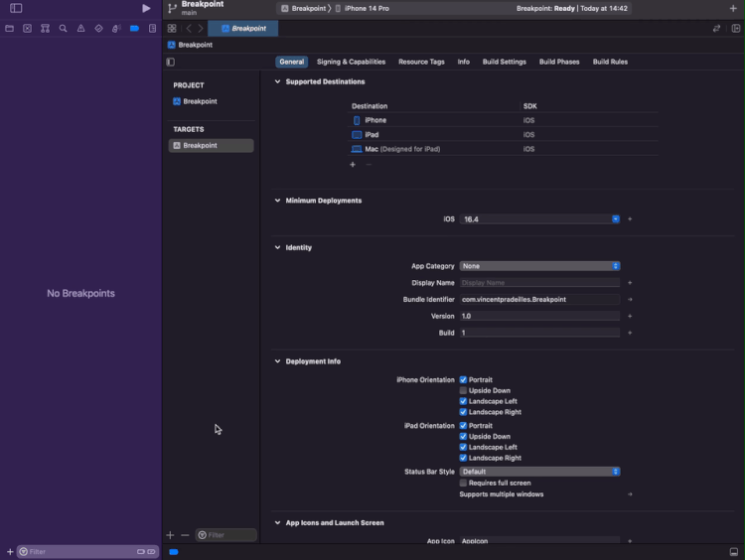Open the Info tab

click(x=464, y=62)
